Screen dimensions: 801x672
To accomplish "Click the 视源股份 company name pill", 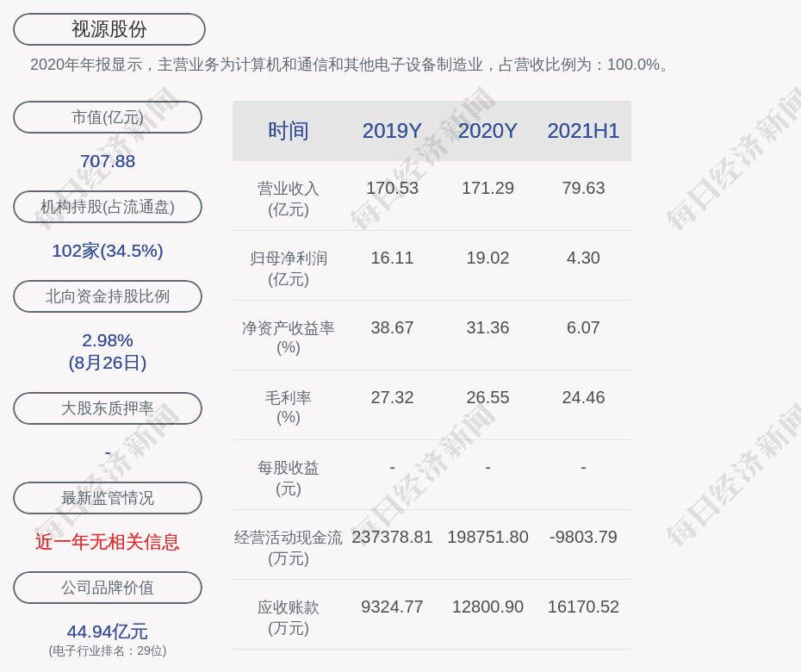I will [x=109, y=29].
